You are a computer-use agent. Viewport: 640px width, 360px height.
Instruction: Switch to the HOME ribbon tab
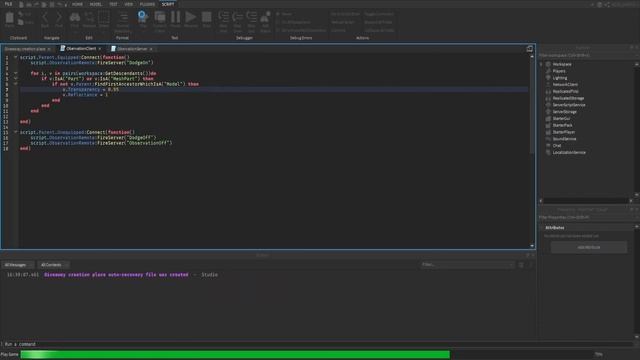(77, 4)
